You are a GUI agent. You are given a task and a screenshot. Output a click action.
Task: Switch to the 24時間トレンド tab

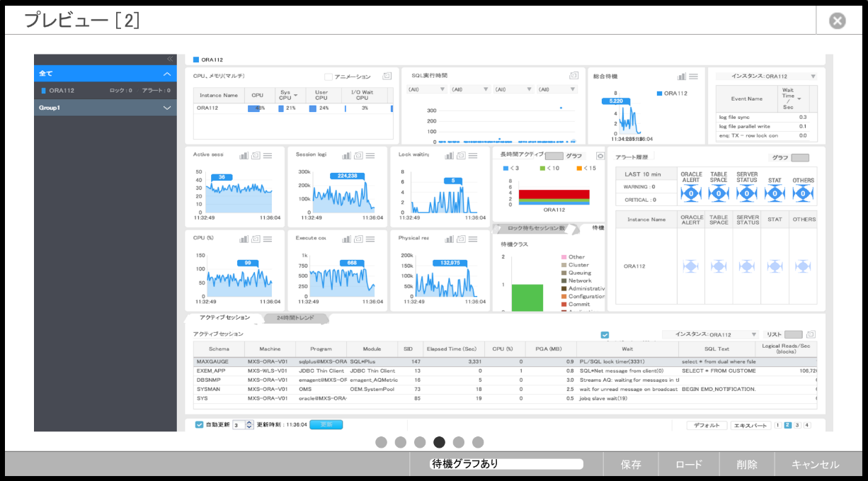pyautogui.click(x=295, y=318)
